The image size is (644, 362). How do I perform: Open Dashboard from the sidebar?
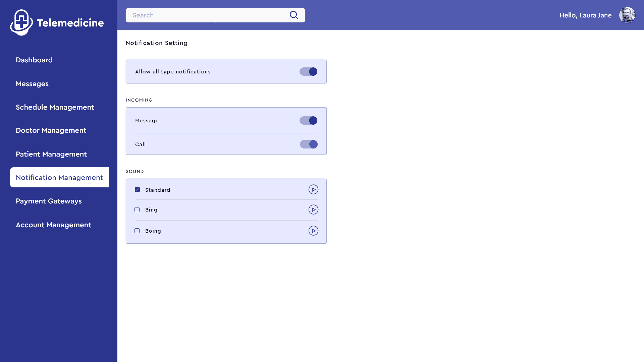click(x=34, y=60)
